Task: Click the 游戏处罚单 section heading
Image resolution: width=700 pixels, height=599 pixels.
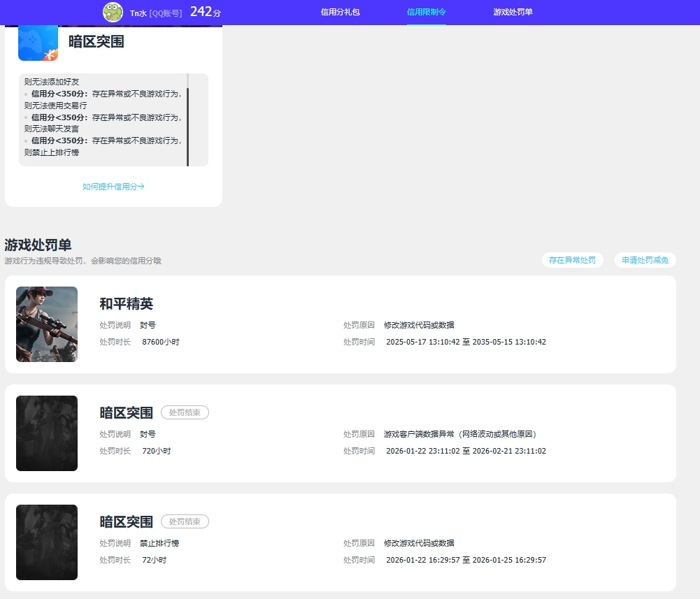Action: 38,245
